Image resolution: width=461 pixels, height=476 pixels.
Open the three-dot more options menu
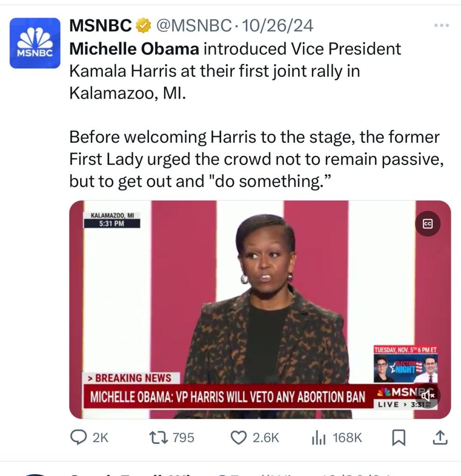(441, 26)
